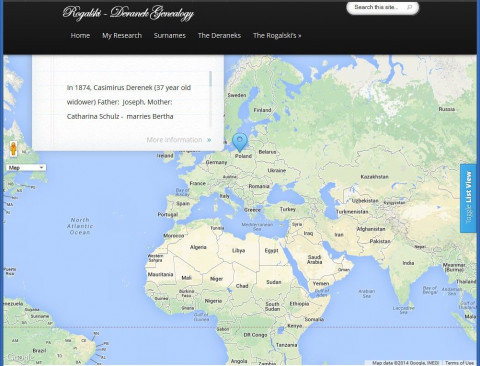Click the blue map pin over Poland
Viewport: 480px width, 366px height.
(239, 142)
